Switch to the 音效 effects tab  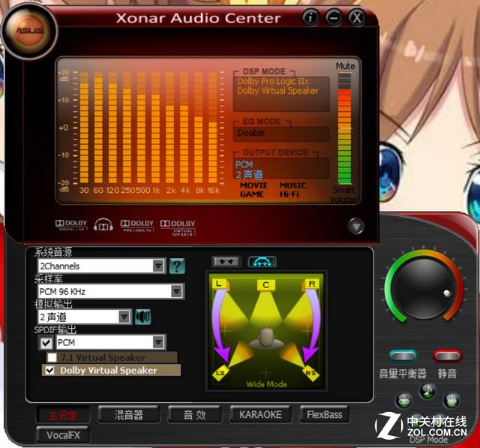(x=195, y=415)
